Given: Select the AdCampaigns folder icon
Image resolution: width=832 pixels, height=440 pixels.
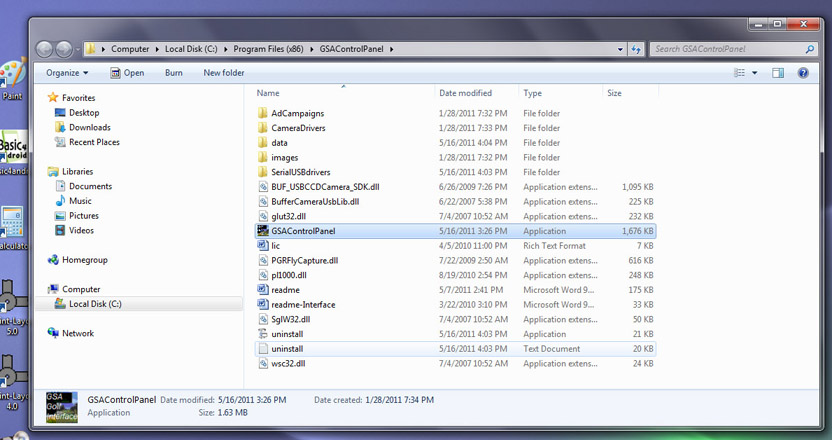Looking at the screenshot, I should click(263, 113).
